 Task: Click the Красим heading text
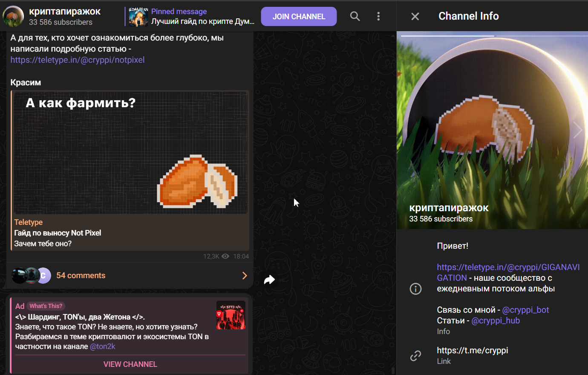(26, 82)
